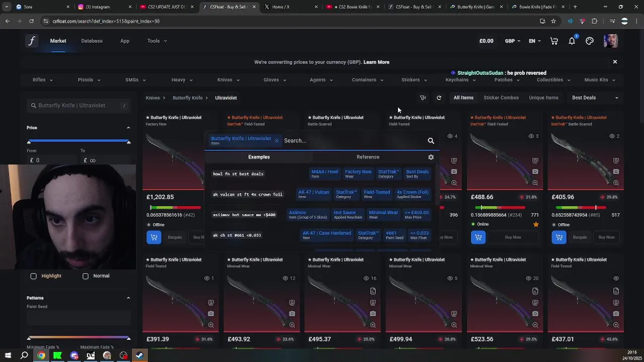The height and width of the screenshot is (362, 644).
Task: Open the theme palette icon
Action: (590, 41)
